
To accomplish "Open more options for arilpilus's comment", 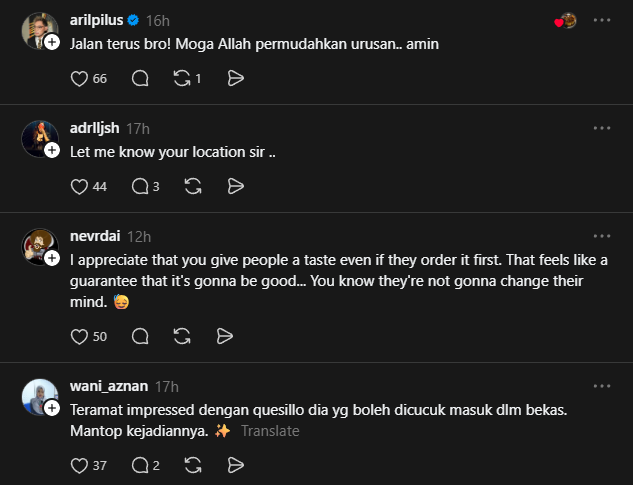I will pyautogui.click(x=601, y=20).
